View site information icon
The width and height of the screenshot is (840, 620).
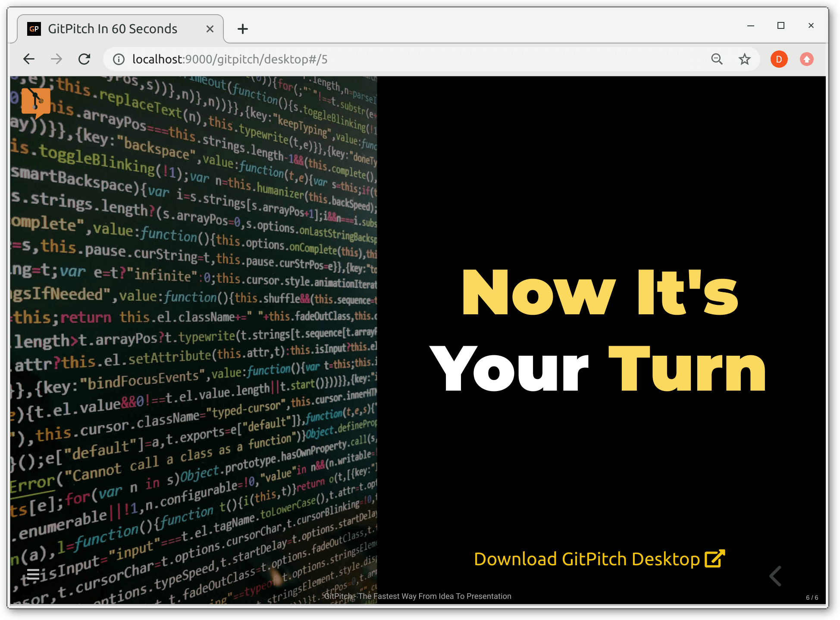pos(119,59)
